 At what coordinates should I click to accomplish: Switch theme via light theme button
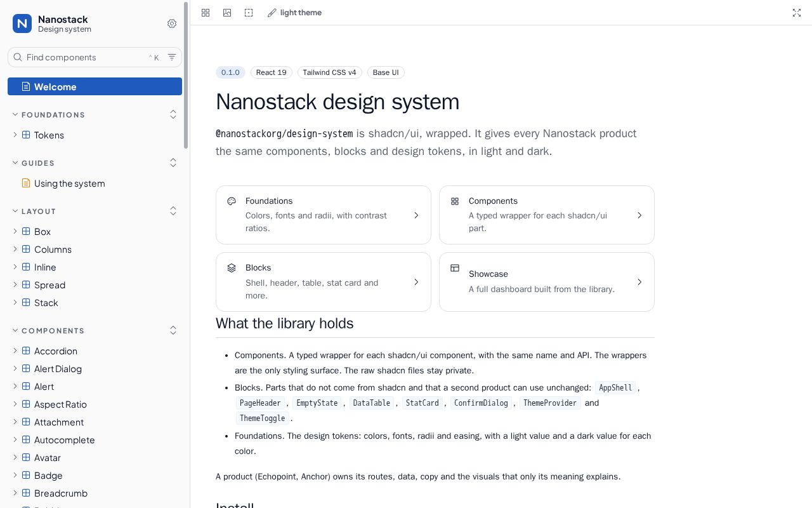294,13
